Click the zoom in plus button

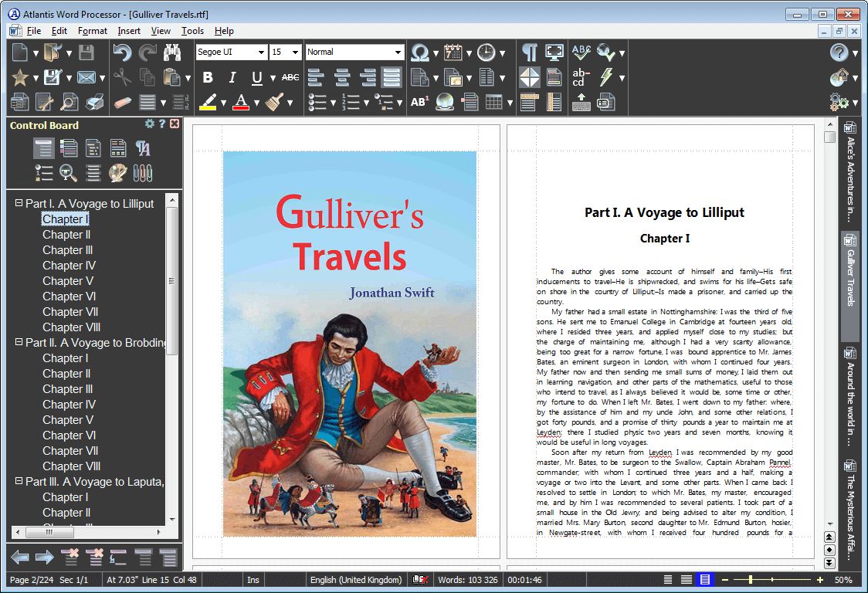(820, 580)
